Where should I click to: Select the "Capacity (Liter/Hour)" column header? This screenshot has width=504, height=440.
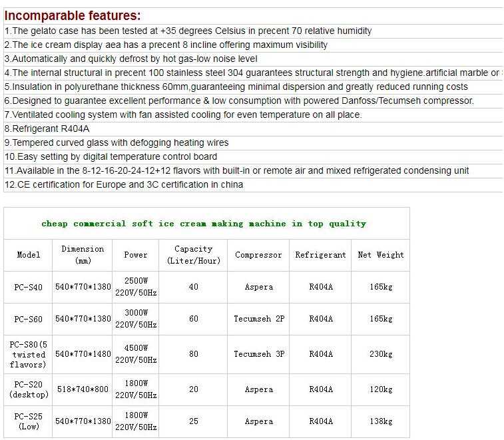coord(194,255)
